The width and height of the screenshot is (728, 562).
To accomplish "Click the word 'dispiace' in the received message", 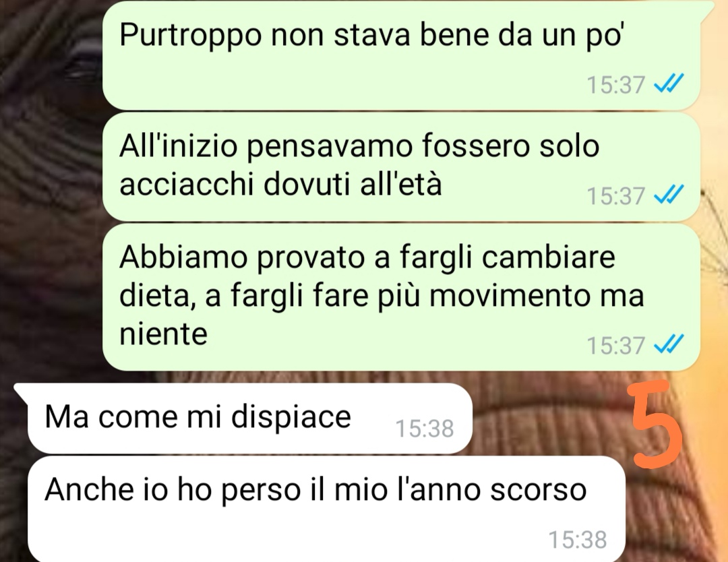I will click(291, 416).
